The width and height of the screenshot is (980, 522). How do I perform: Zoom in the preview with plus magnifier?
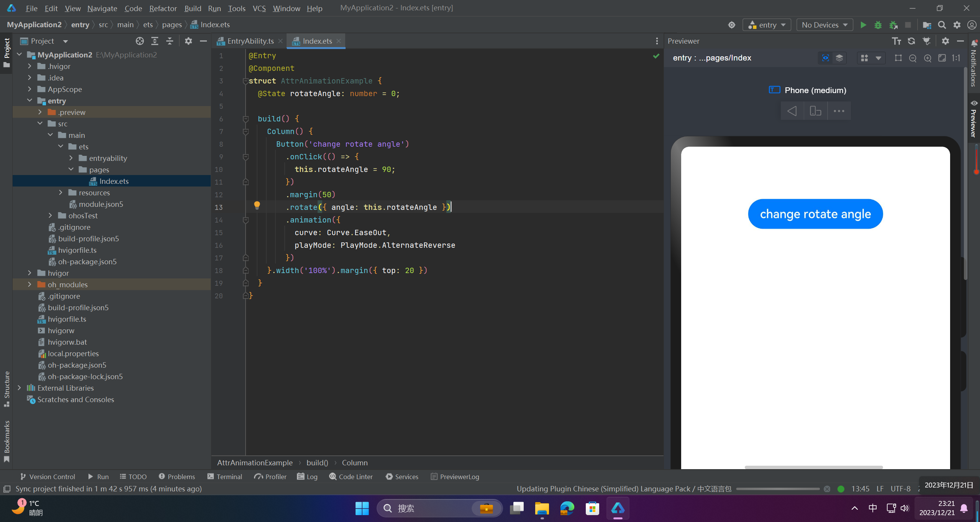click(x=928, y=58)
